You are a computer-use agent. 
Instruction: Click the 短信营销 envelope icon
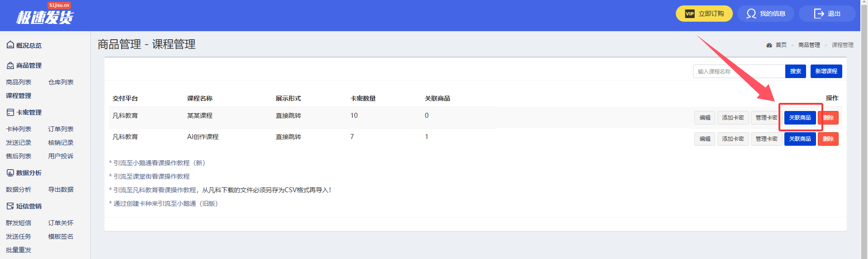(x=10, y=206)
